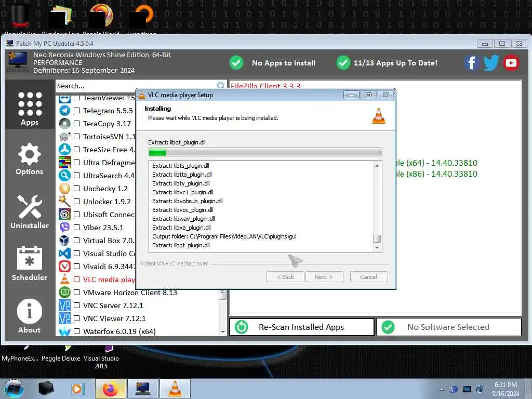Check the Unlocker 1.9.2 checkbox
The height and width of the screenshot is (399, 532).
tap(77, 201)
